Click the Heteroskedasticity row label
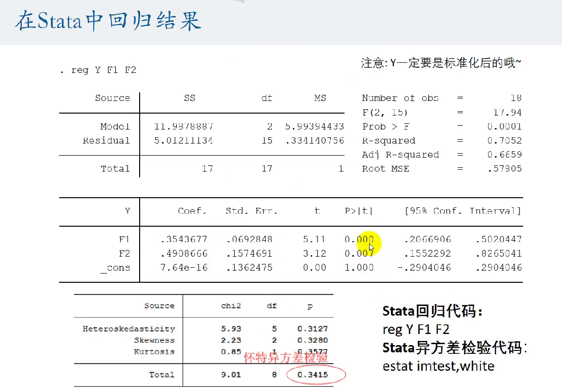The height and width of the screenshot is (392, 562). click(129, 329)
